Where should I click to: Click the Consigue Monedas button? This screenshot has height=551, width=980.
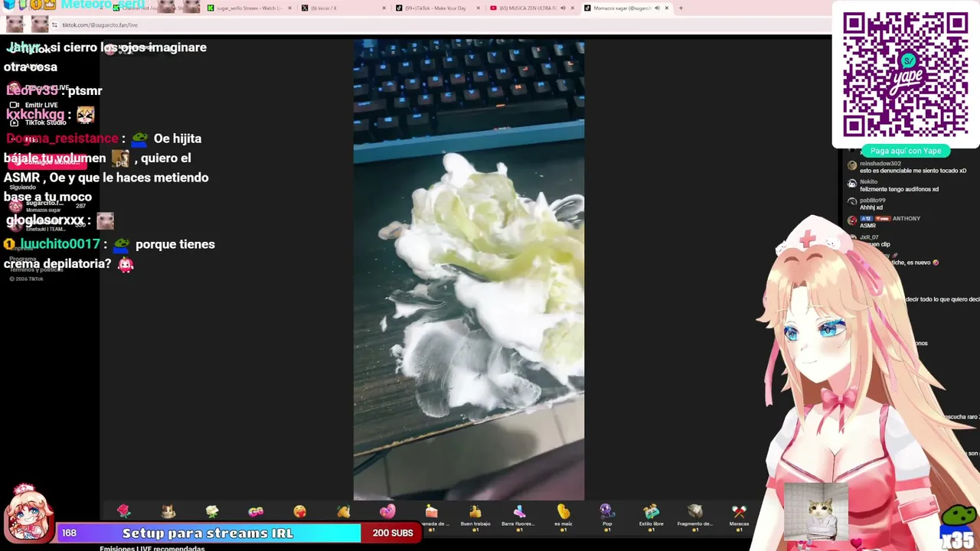46,161
